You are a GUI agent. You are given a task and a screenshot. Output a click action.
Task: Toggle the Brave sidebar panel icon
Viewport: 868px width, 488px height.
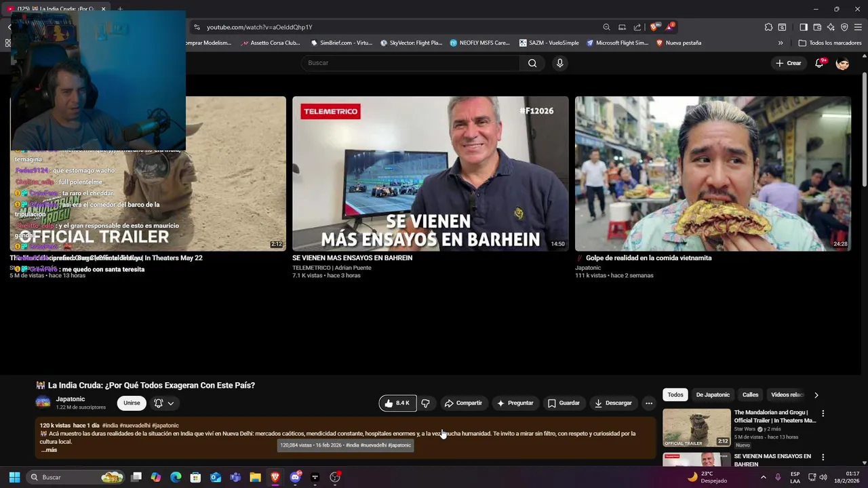804,27
